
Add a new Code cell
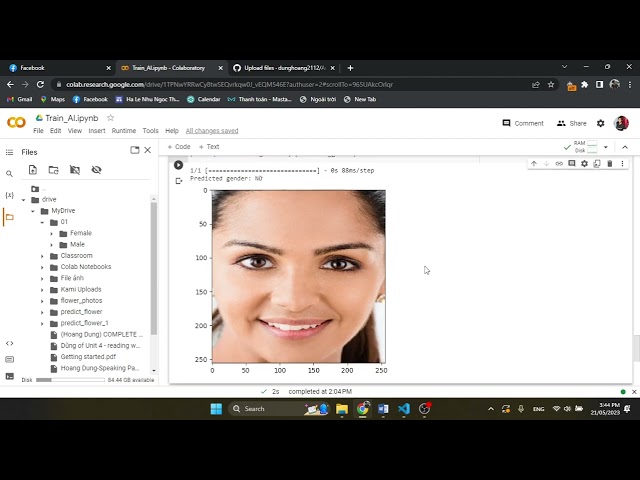pos(179,147)
